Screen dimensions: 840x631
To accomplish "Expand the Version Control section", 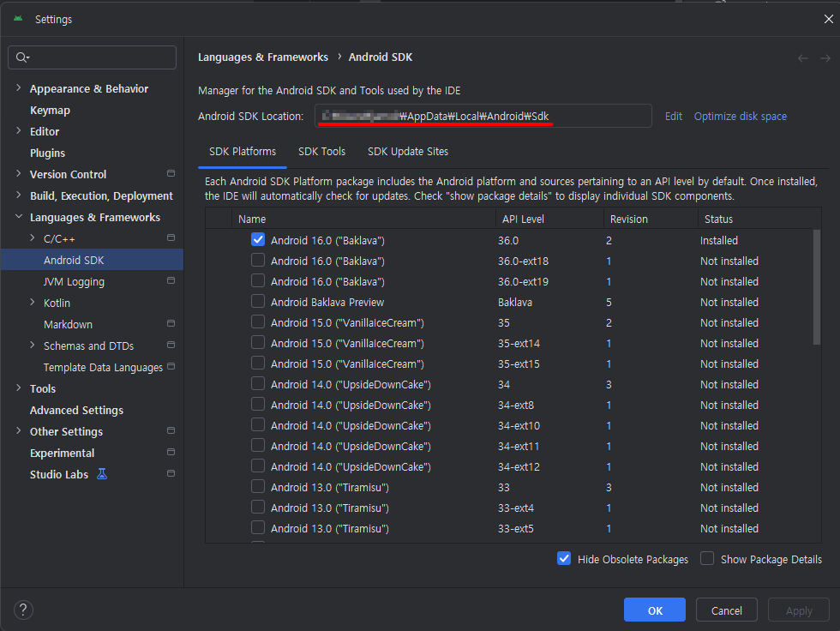I will (19, 173).
